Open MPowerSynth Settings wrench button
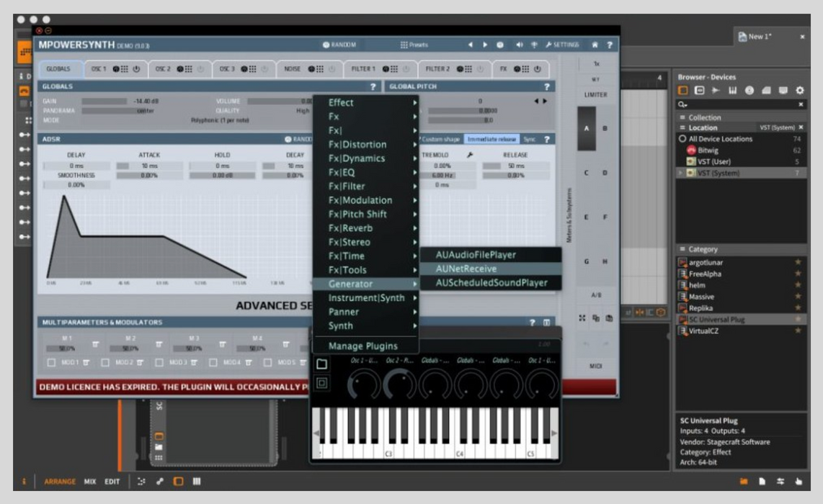This screenshot has height=504, width=823. [x=561, y=45]
